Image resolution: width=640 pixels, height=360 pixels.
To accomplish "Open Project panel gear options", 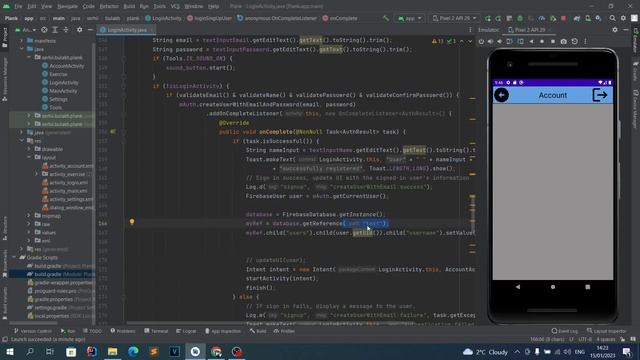I will pyautogui.click(x=80, y=30).
